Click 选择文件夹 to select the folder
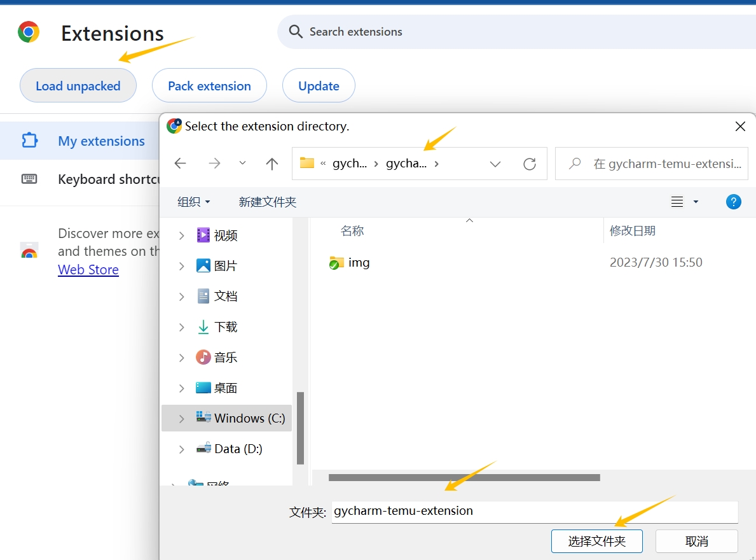756x560 pixels. (597, 541)
